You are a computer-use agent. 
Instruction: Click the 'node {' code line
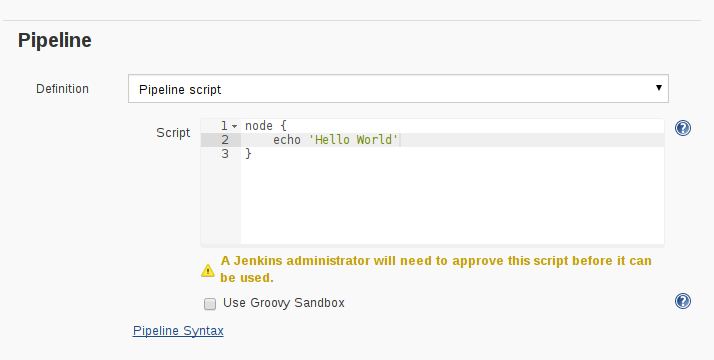click(266, 126)
